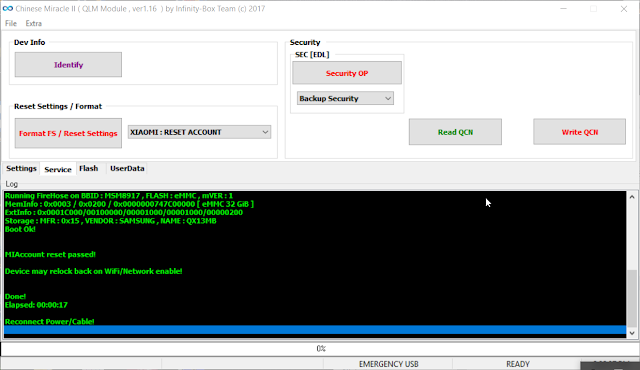Switch to the Flash tab
640x370 pixels.
(x=89, y=168)
